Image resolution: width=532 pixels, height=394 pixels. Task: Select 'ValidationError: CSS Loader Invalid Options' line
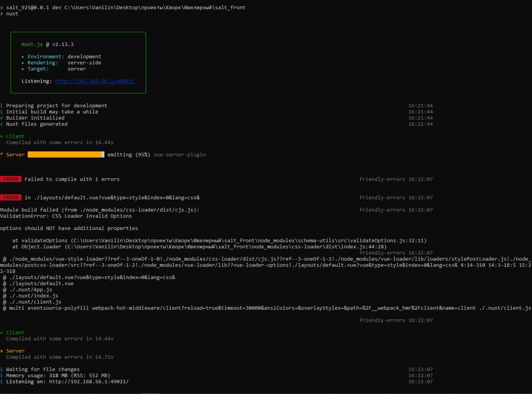tap(66, 216)
